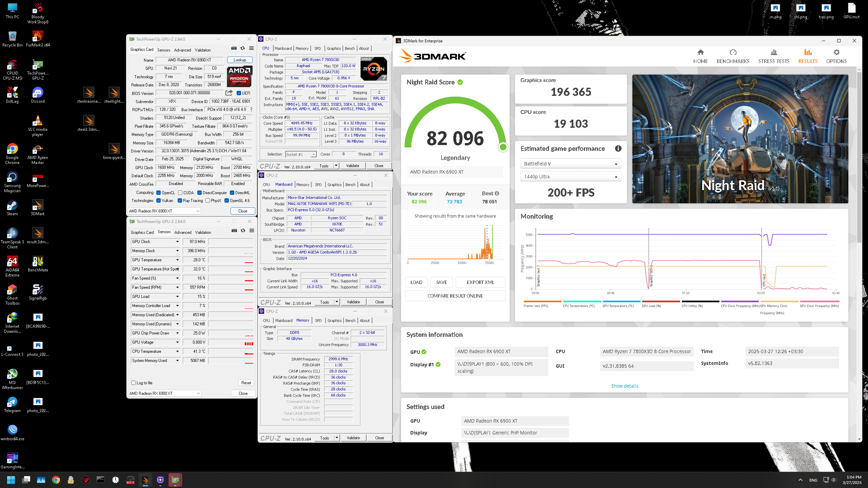Click the Night Raid benchmark thumbnail image
The width and height of the screenshot is (868, 488).
click(740, 139)
